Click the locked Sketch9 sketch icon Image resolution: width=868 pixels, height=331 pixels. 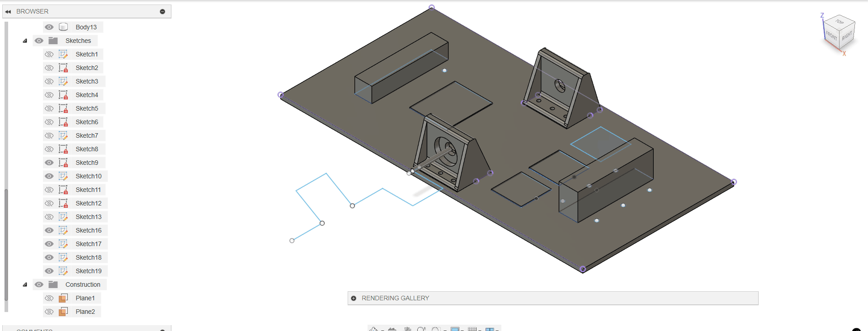click(63, 163)
